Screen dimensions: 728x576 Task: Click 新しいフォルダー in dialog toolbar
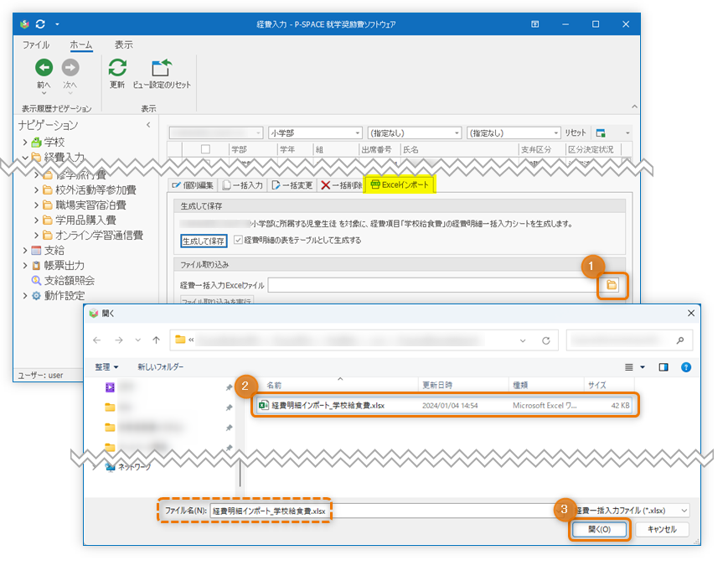click(160, 367)
